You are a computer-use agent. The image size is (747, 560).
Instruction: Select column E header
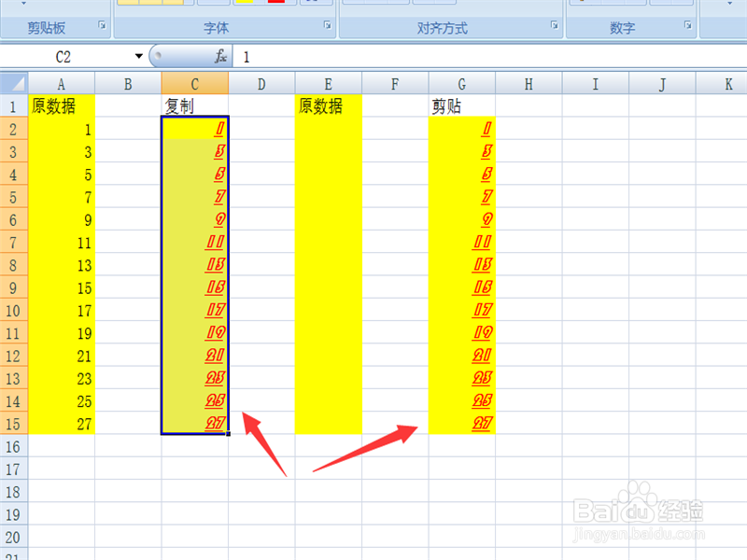(x=329, y=84)
